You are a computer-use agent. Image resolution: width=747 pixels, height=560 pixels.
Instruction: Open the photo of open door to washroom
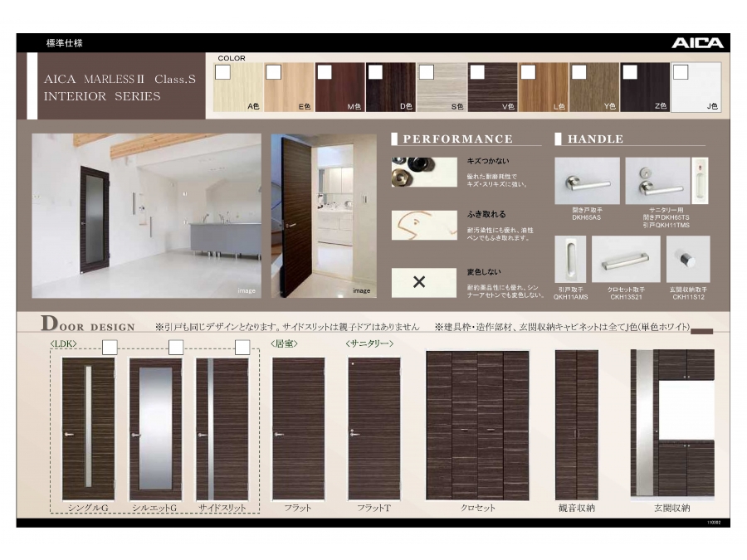tap(324, 216)
